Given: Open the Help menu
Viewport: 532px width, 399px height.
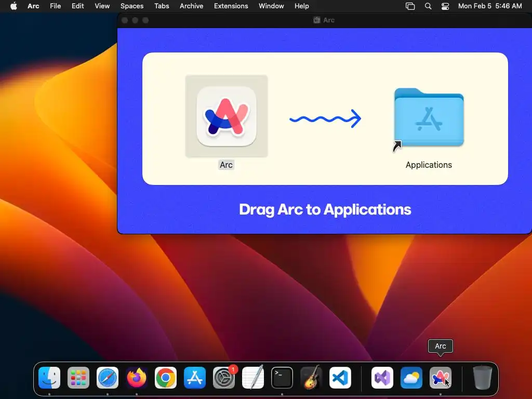Looking at the screenshot, I should point(302,6).
